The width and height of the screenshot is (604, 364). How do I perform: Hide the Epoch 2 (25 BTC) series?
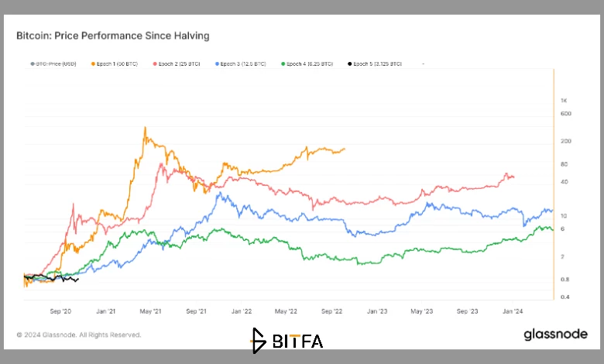pos(177,64)
